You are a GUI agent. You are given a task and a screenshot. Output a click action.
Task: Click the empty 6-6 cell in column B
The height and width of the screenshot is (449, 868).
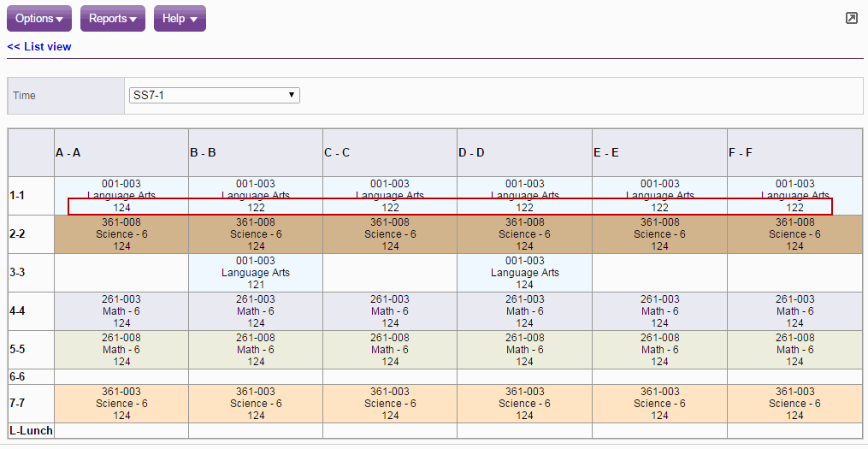[x=256, y=376]
